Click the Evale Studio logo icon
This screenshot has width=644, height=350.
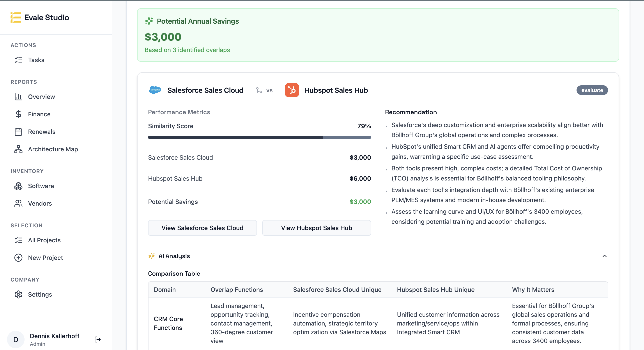click(x=16, y=17)
